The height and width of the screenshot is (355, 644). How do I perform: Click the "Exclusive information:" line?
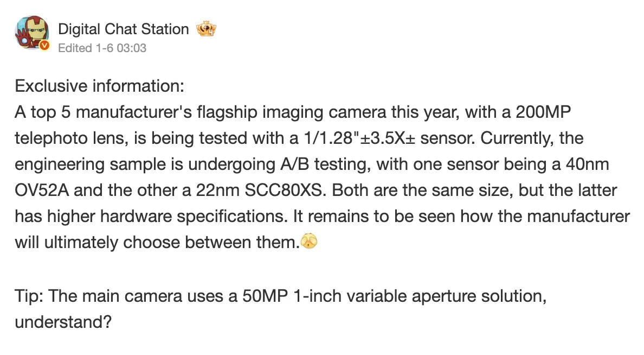(100, 86)
